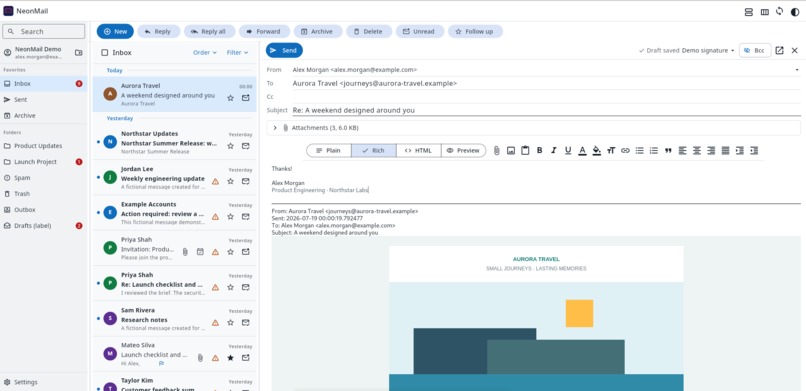Viewport: 806px width, 391px height.
Task: Open the From address dropdown arrow
Action: point(797,69)
